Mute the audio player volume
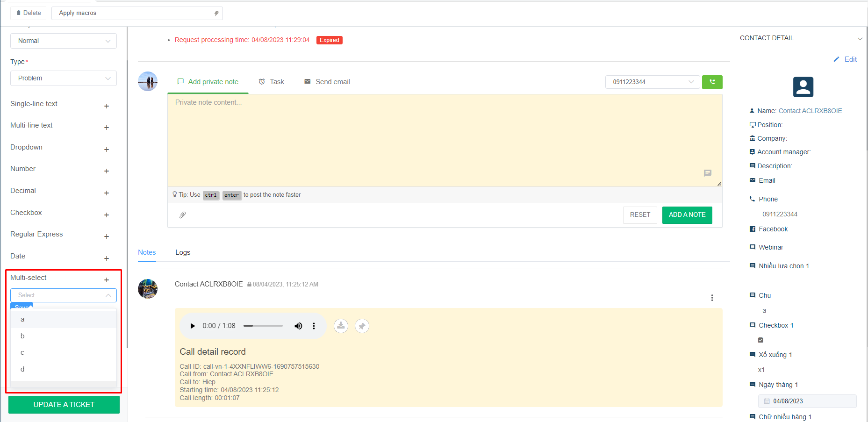This screenshot has width=868, height=422. pos(298,326)
